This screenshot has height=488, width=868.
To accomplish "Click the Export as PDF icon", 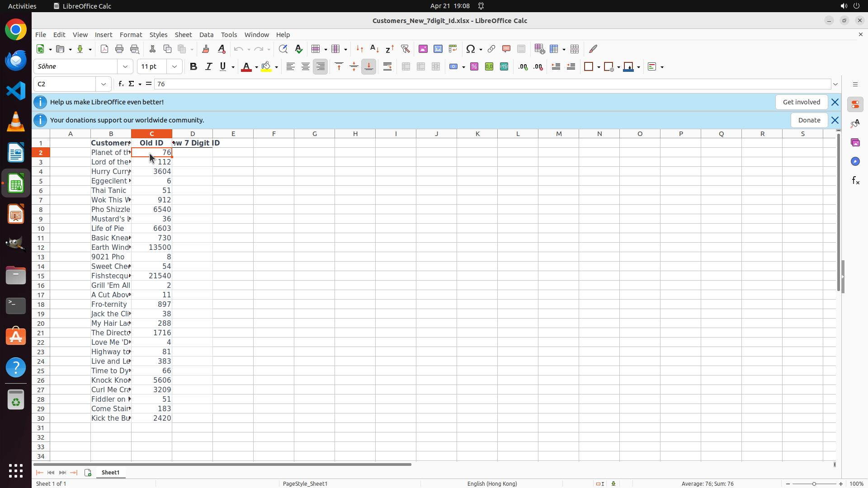I will (x=104, y=49).
